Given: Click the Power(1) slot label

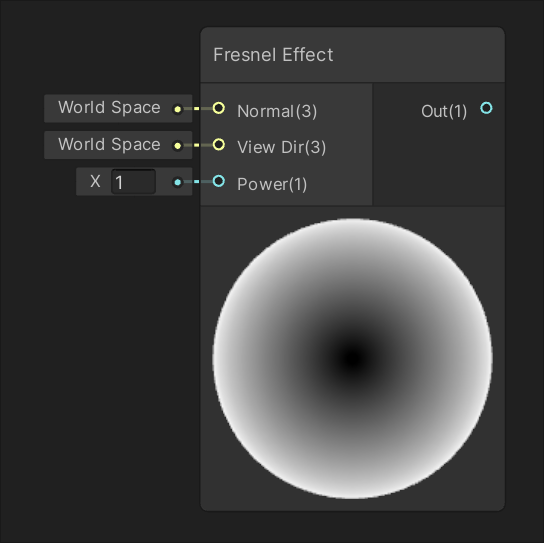Looking at the screenshot, I should point(272,184).
